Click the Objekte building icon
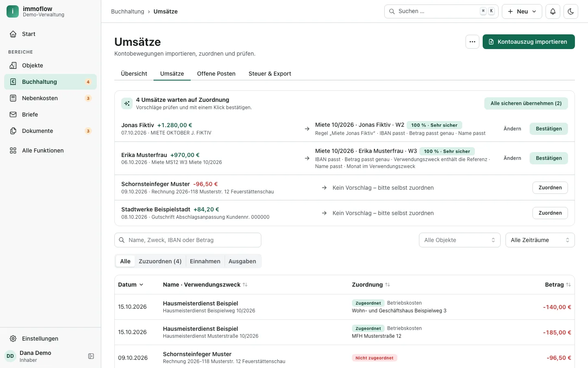This screenshot has height=368, width=588. [x=13, y=65]
